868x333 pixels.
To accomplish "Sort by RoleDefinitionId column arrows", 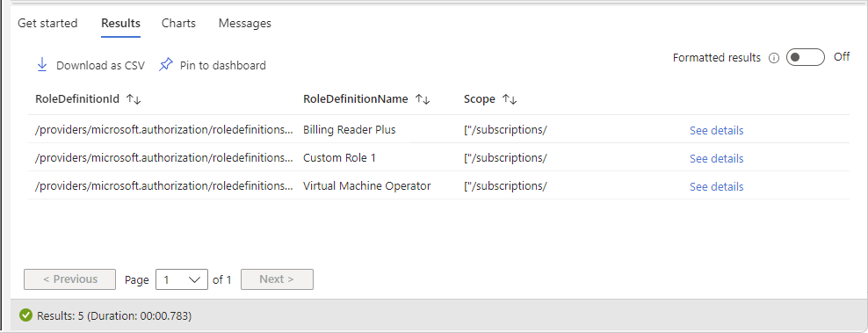I will [x=134, y=99].
